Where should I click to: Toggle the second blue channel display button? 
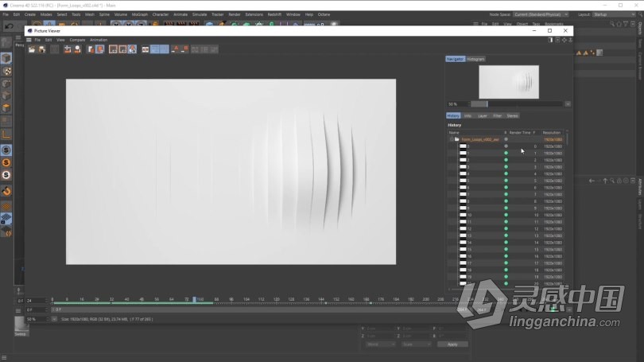click(165, 49)
